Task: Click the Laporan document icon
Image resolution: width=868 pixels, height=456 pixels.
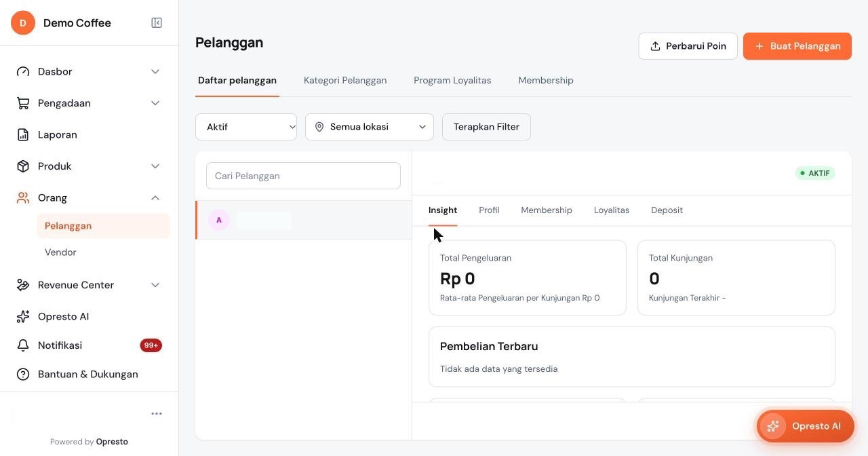Action: pos(23,135)
